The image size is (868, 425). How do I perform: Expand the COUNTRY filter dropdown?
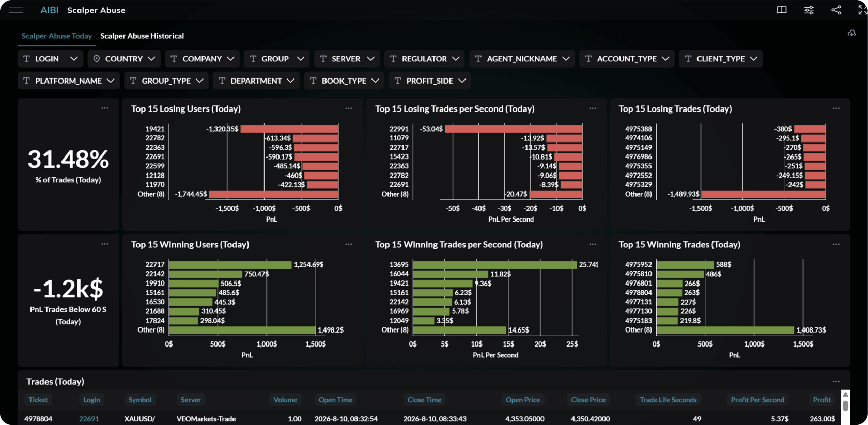point(124,59)
